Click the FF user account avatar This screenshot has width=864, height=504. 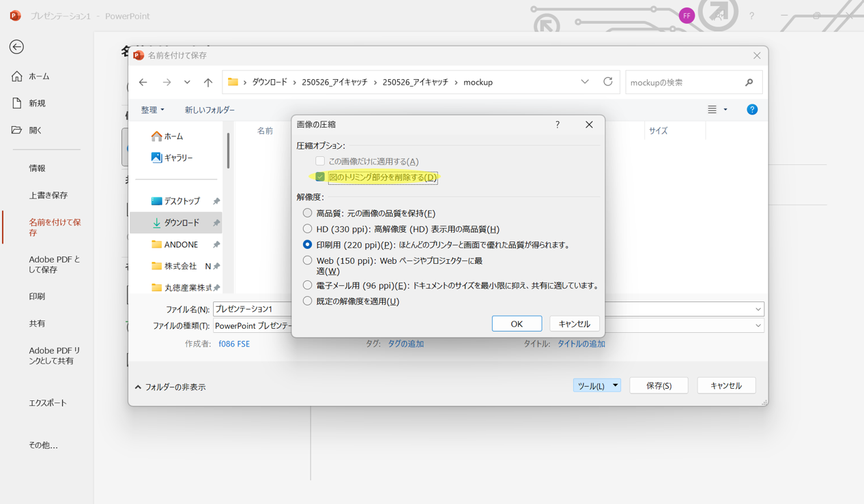pos(687,16)
